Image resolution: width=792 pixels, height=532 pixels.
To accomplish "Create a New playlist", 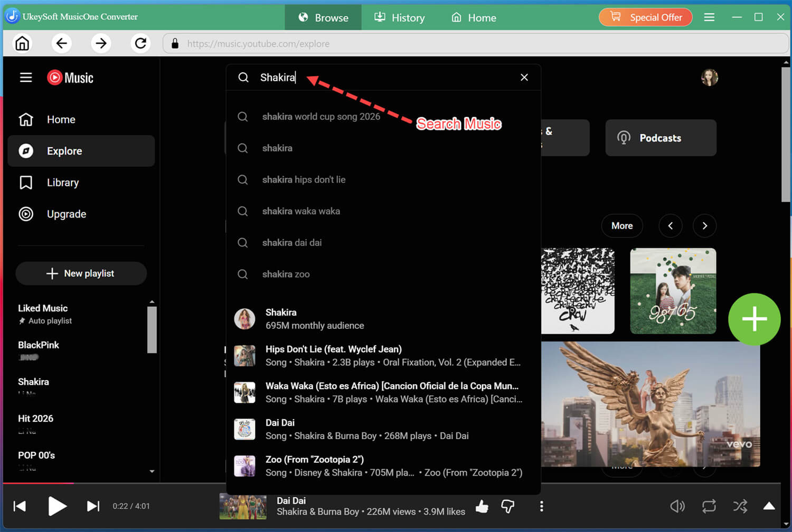I will [x=81, y=273].
